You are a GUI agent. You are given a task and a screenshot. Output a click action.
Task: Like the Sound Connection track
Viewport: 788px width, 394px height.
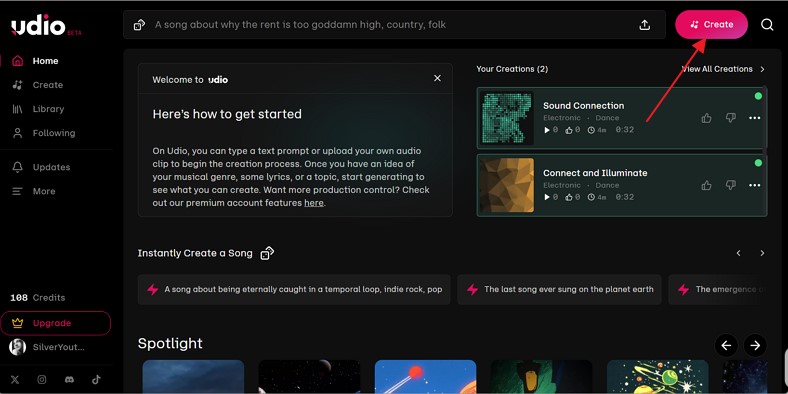tap(707, 118)
